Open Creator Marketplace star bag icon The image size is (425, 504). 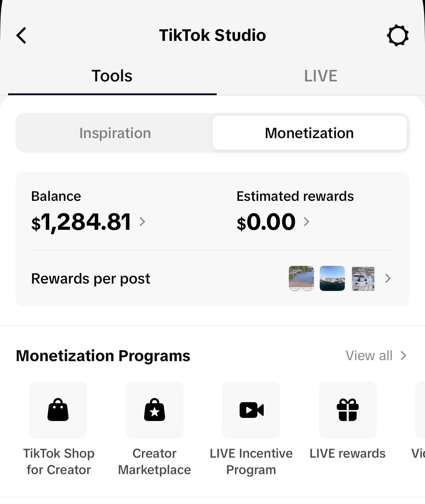click(x=155, y=410)
